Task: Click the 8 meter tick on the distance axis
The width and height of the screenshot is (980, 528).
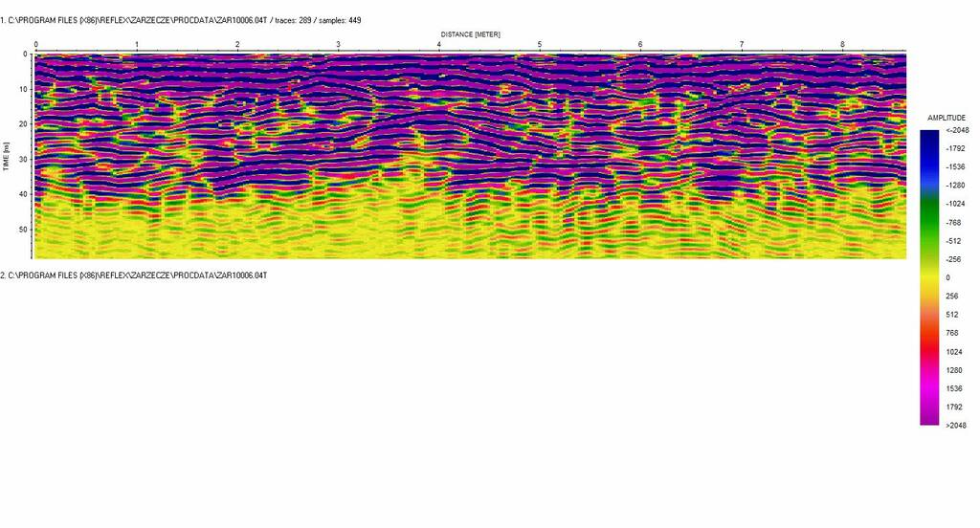Action: coord(842,45)
